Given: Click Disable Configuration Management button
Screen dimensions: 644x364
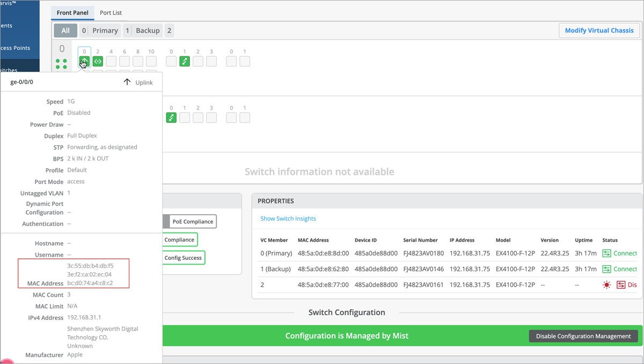Looking at the screenshot, I should click(x=583, y=336).
